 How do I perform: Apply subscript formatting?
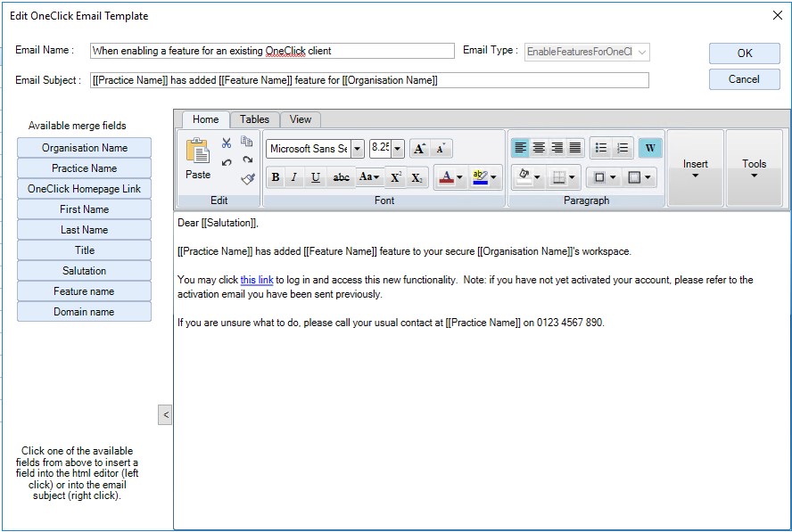coord(417,177)
